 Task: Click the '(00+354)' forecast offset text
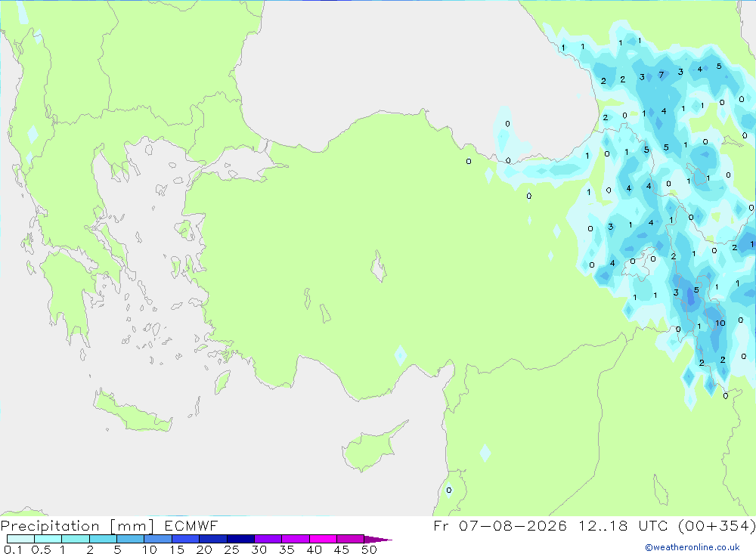click(x=716, y=525)
